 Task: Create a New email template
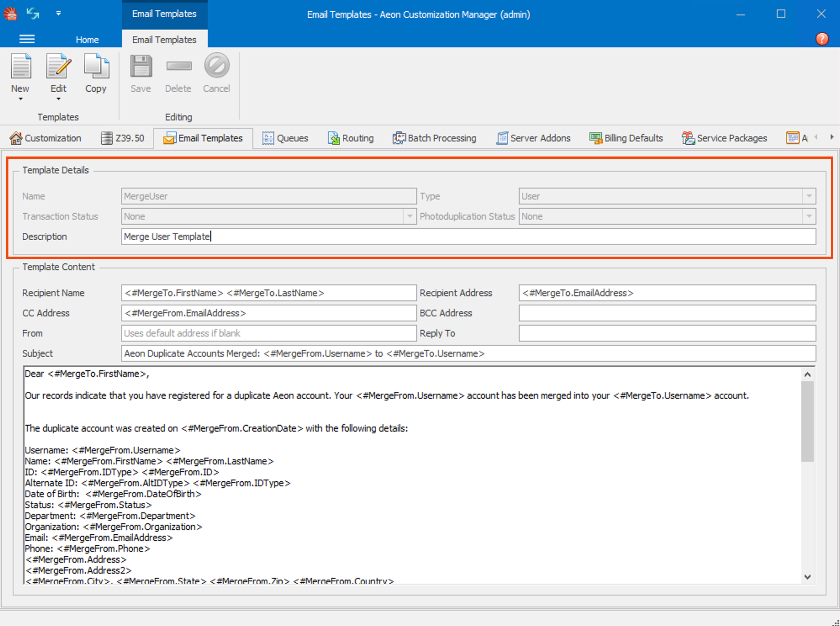20,76
